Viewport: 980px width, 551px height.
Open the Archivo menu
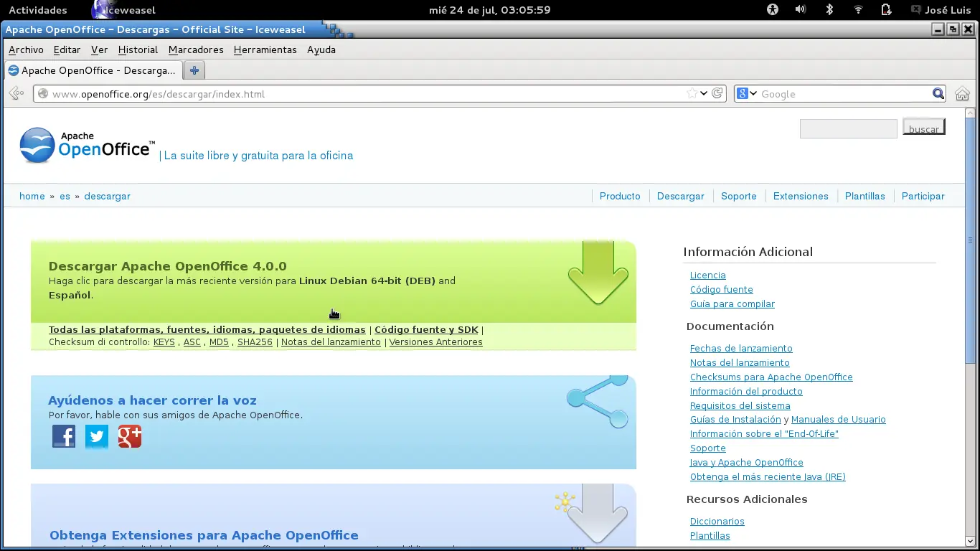pyautogui.click(x=26, y=50)
